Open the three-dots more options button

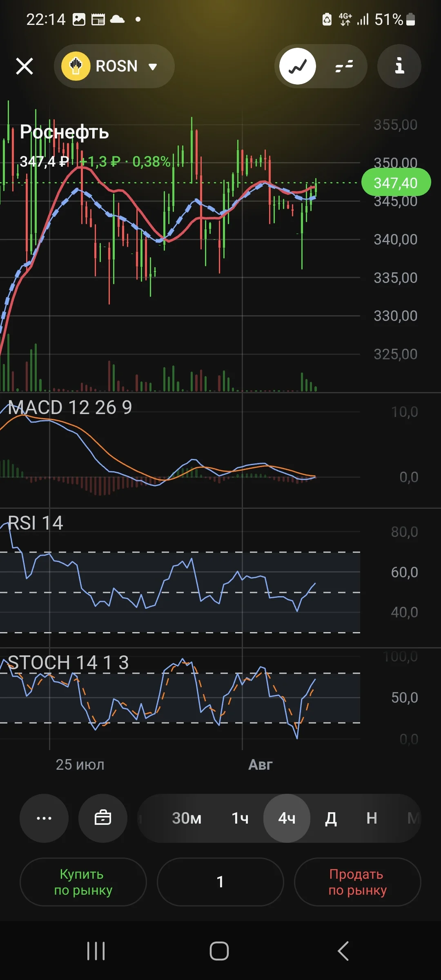pyautogui.click(x=44, y=818)
